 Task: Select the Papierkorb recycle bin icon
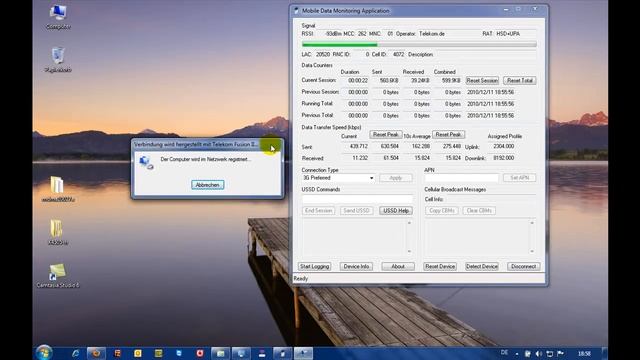point(58,60)
